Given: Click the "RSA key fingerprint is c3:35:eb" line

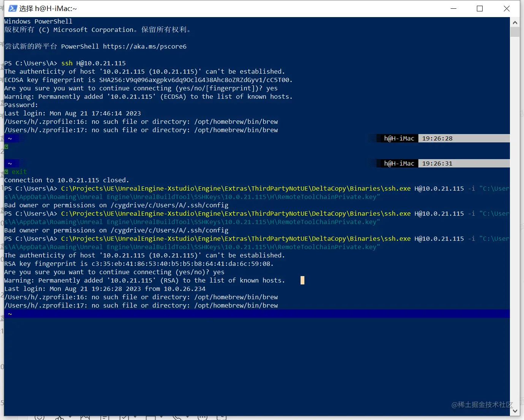Looking at the screenshot, I should [x=139, y=264].
